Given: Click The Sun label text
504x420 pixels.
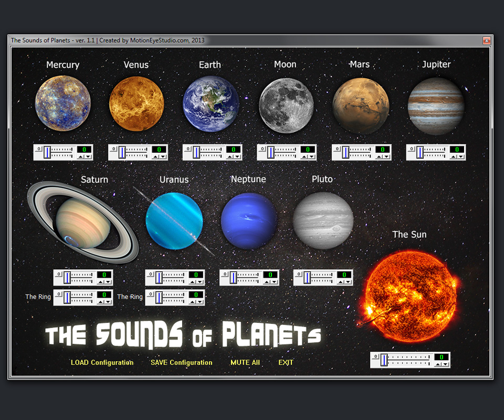Looking at the screenshot, I should [x=409, y=235].
